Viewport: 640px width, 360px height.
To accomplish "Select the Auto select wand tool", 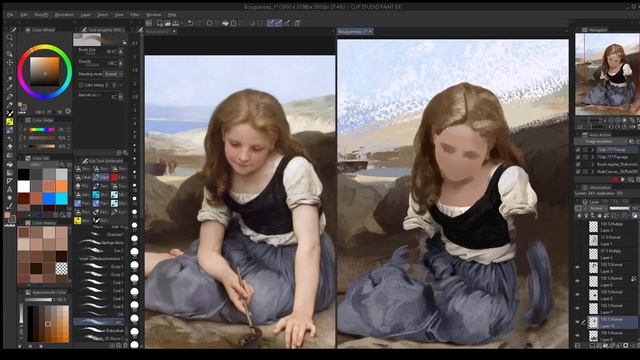I will click(10, 79).
